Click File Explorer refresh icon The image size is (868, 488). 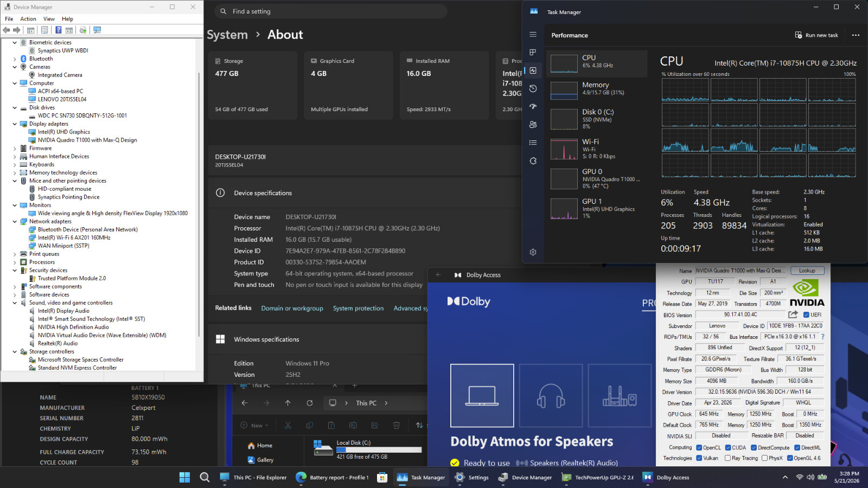[309, 403]
